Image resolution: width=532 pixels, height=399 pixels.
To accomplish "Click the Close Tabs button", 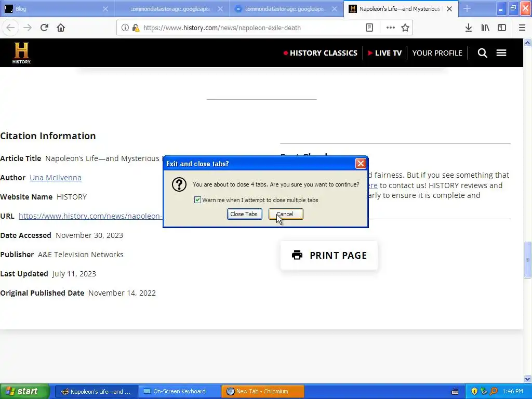I will [244, 214].
